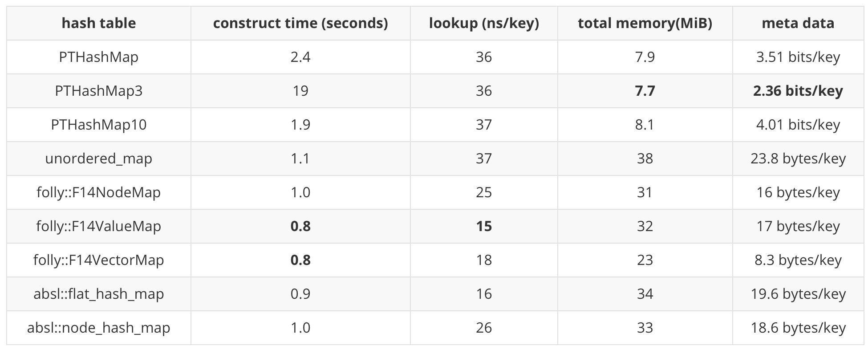The width and height of the screenshot is (868, 350).
Task: Click the folly::F14NodeMap cell
Action: [98, 192]
